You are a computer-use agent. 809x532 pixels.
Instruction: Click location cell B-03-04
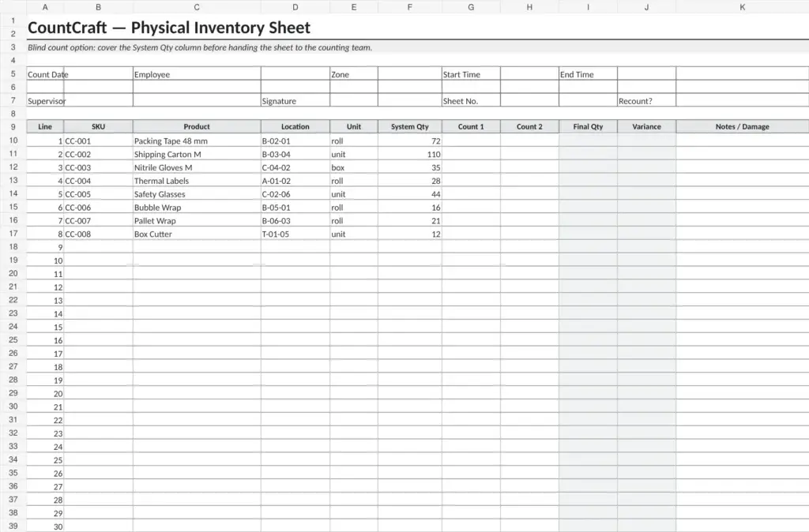[295, 154]
